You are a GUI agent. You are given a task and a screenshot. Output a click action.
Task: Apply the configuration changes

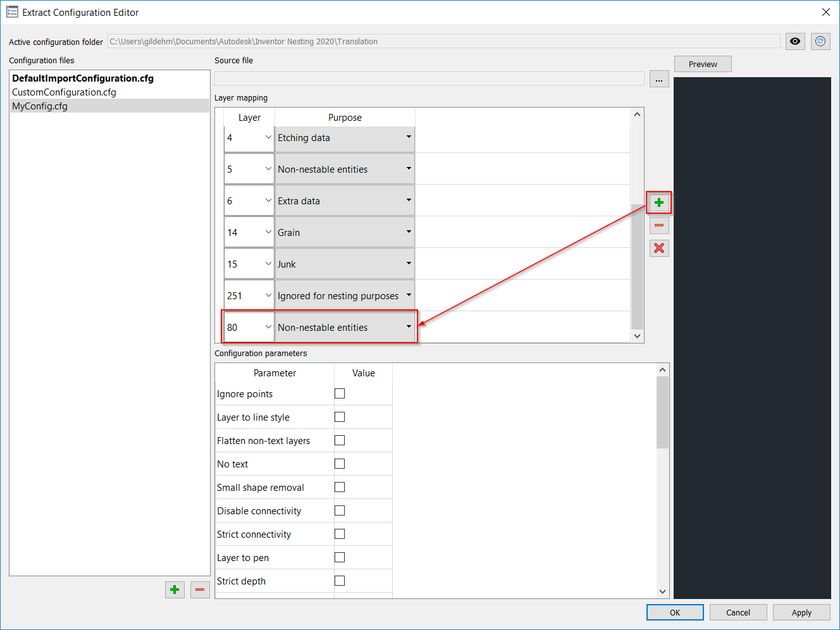click(x=801, y=612)
